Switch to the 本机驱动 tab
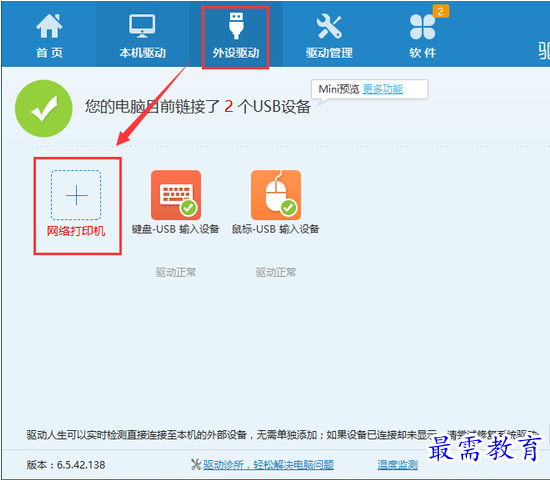The width and height of the screenshot is (550, 480). pyautogui.click(x=142, y=35)
